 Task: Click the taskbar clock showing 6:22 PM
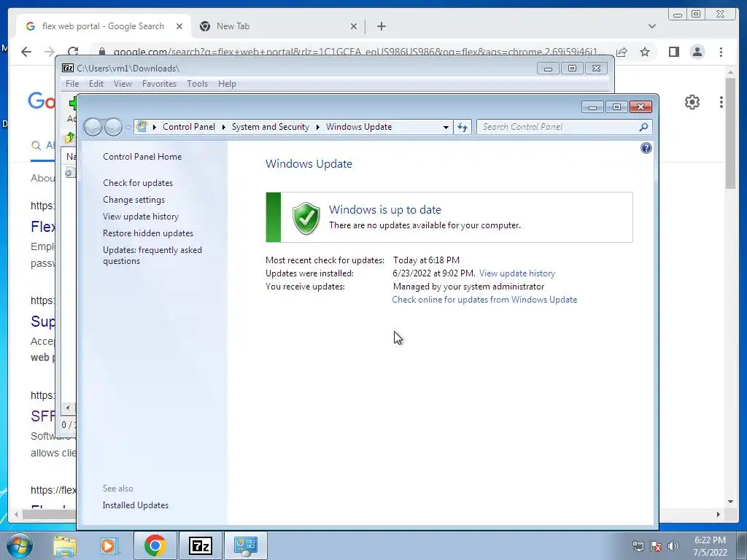click(710, 540)
